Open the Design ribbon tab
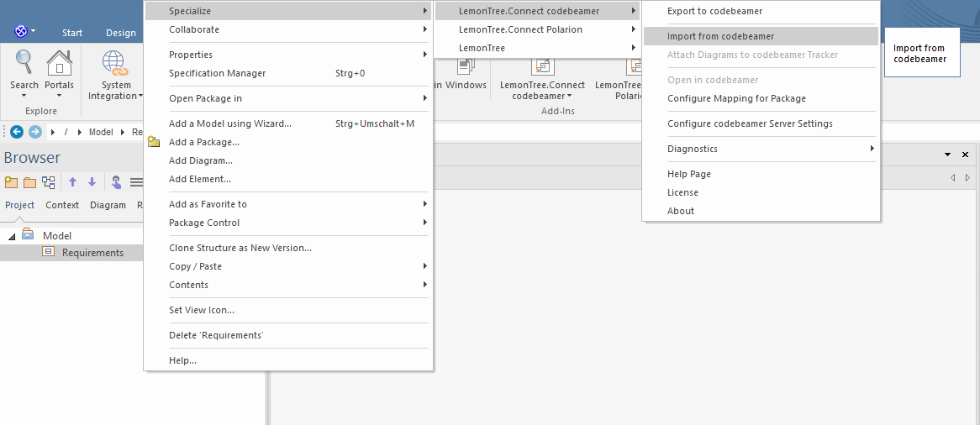This screenshot has height=425, width=980. (x=121, y=33)
